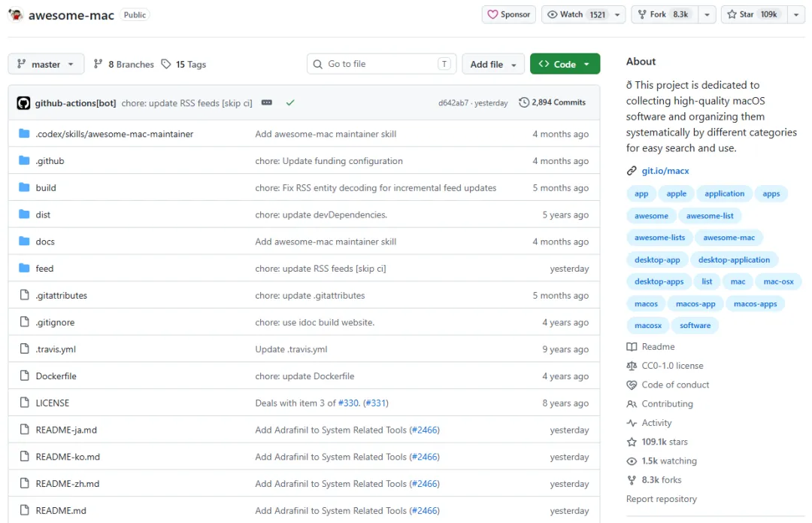
Task: Open the .codex/skills/awesome-mac-maintainer folder
Action: pos(114,134)
